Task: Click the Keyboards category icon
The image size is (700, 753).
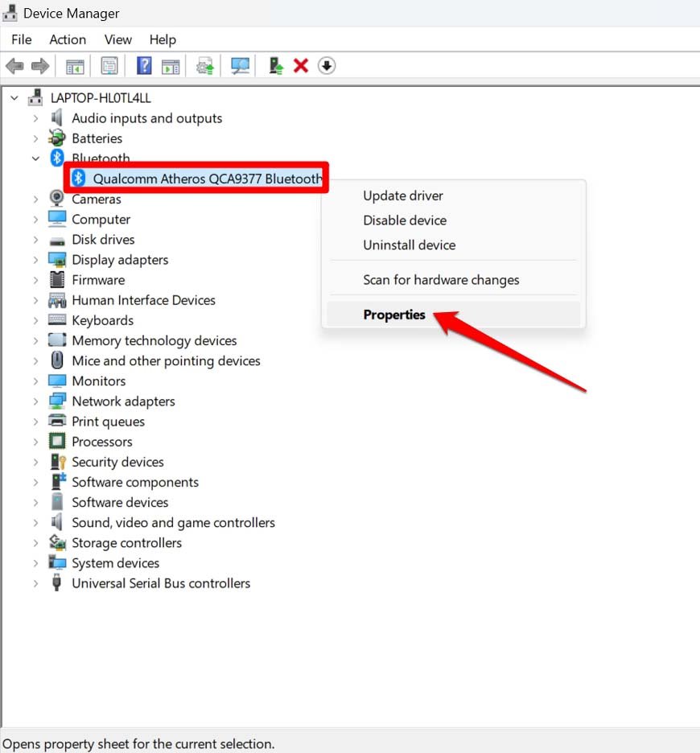Action: [56, 320]
